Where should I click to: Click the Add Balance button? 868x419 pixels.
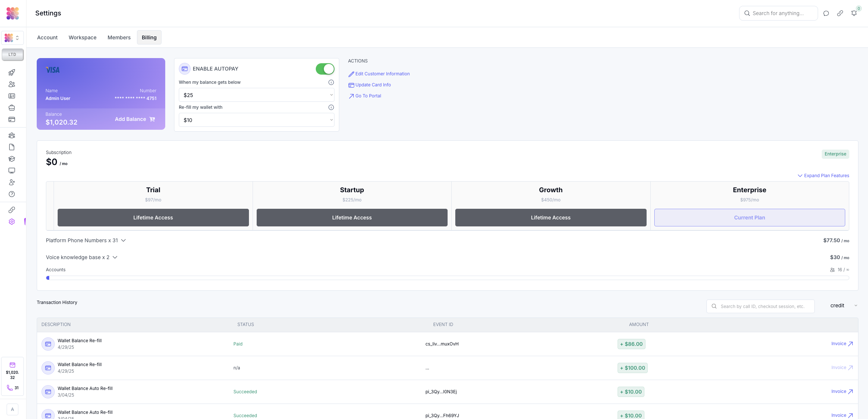tap(134, 119)
